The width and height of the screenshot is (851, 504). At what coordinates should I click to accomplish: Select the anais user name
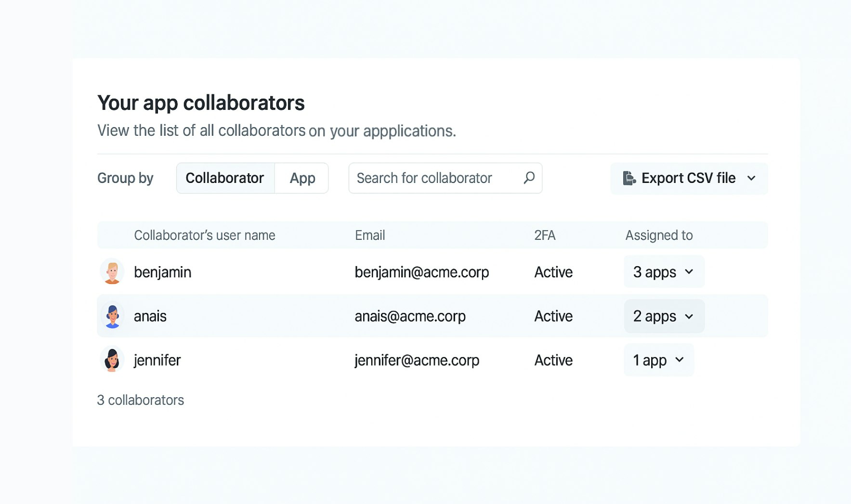[150, 316]
